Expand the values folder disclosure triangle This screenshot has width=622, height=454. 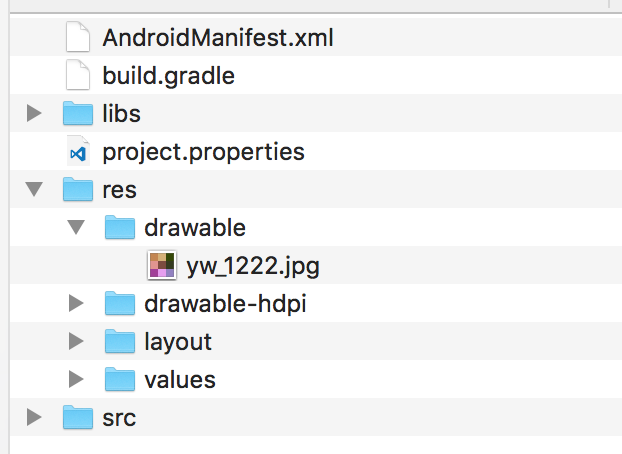point(76,380)
